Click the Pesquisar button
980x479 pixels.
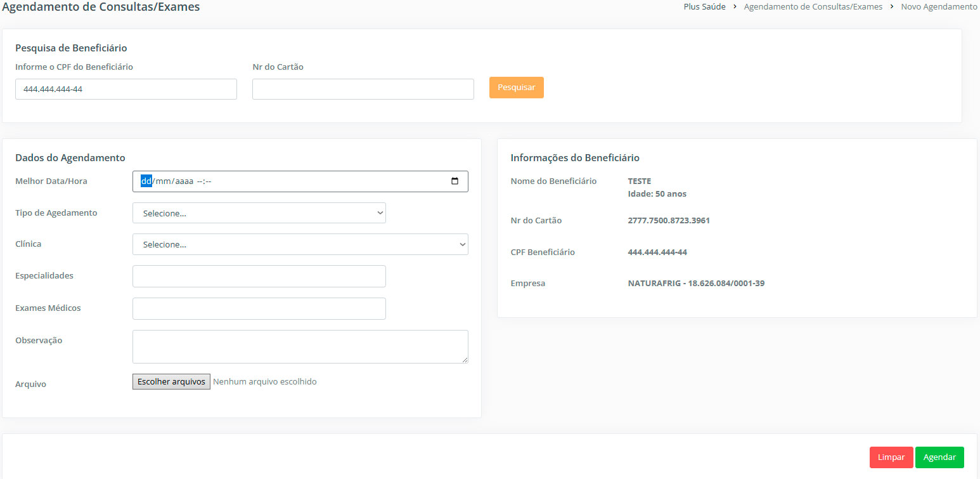tap(516, 88)
